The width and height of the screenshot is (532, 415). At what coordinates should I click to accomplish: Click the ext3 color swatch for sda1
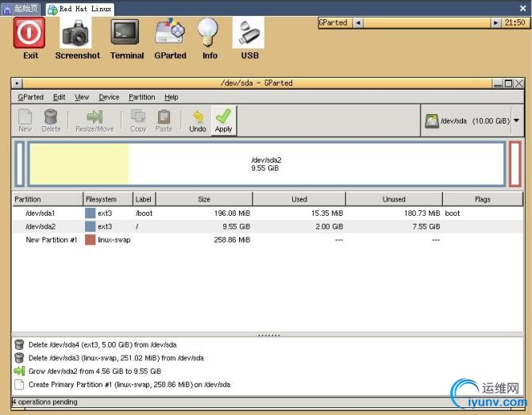(x=90, y=213)
